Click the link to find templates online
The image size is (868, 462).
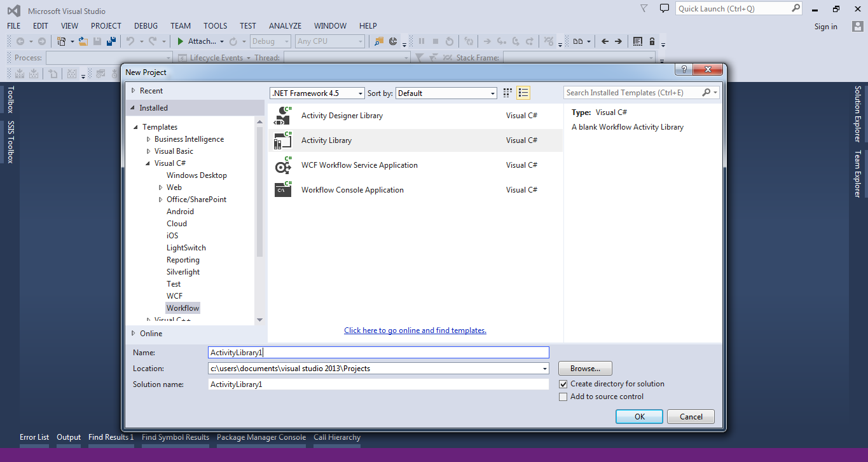click(x=415, y=330)
